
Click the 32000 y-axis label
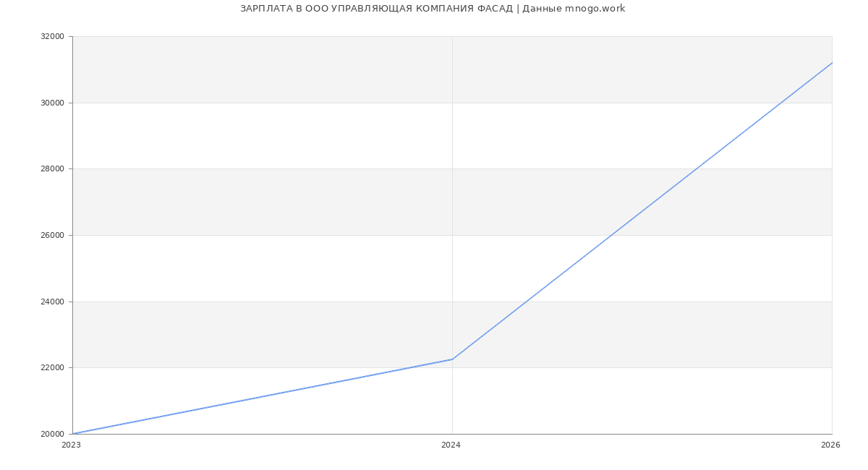pyautogui.click(x=52, y=37)
